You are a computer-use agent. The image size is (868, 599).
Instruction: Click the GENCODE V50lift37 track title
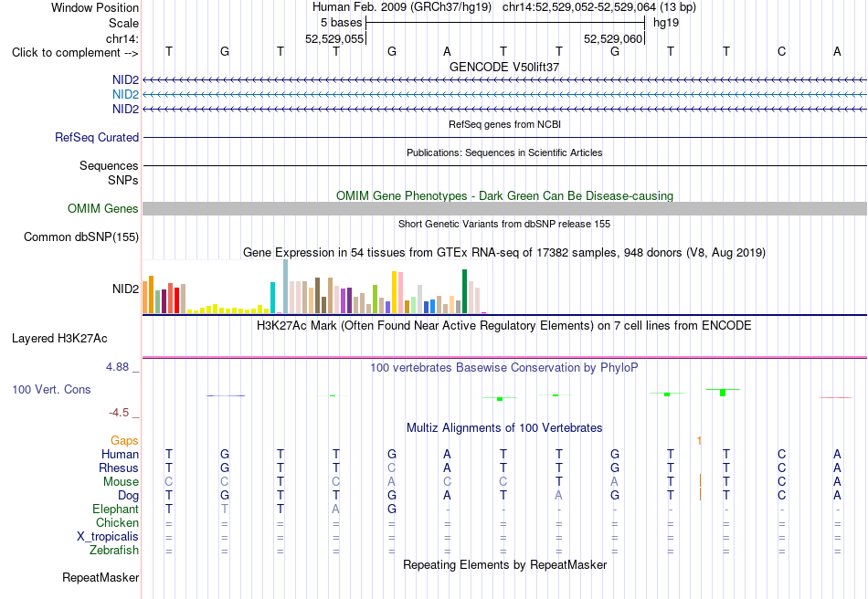point(504,67)
